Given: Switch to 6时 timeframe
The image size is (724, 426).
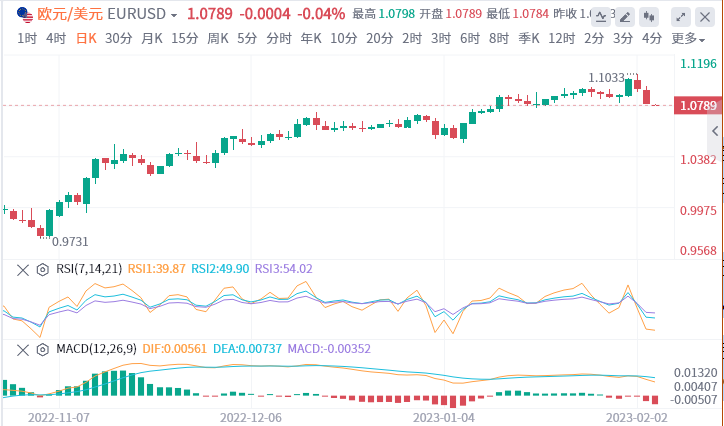Looking at the screenshot, I should tap(470, 38).
